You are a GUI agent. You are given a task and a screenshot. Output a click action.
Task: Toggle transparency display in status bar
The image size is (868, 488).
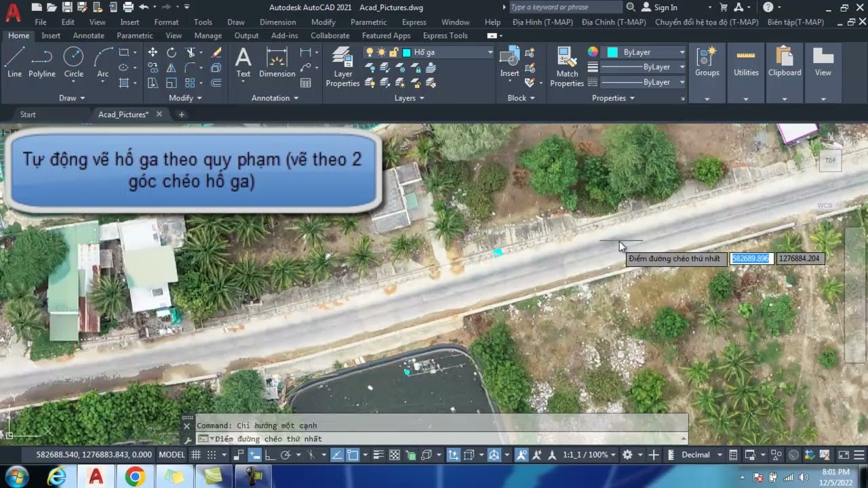point(395,455)
